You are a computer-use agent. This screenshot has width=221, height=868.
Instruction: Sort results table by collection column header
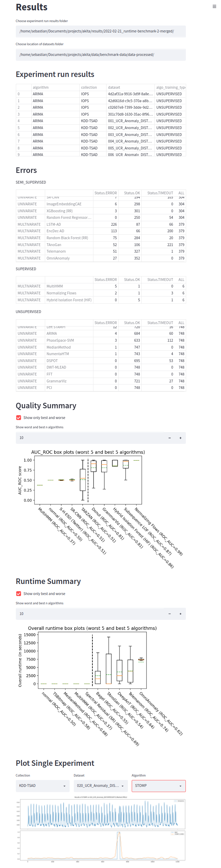pos(93,88)
